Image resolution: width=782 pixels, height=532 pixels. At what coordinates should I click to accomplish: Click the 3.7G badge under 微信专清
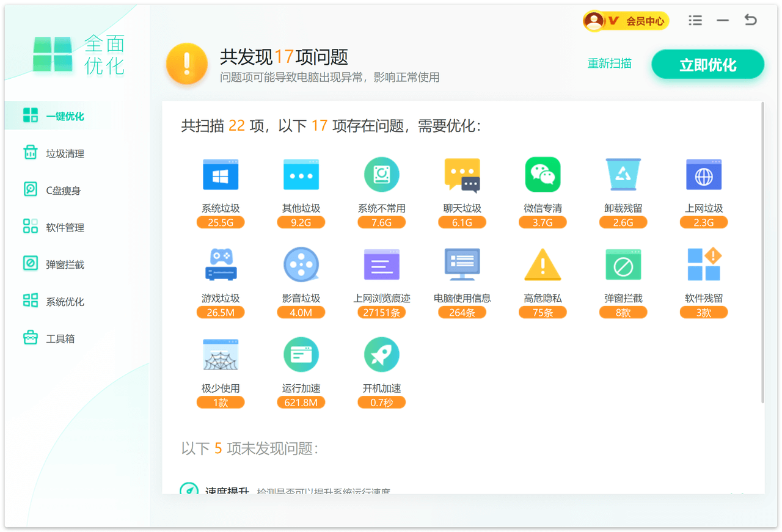(x=543, y=222)
